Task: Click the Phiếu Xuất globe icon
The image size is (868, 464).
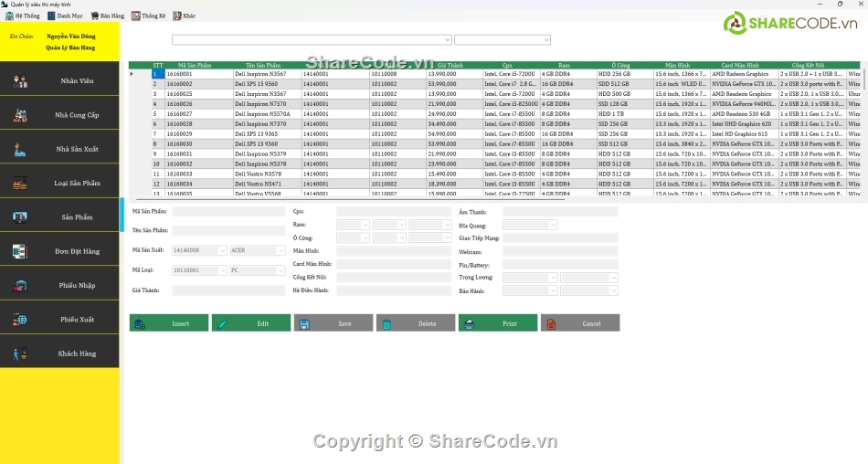Action: coord(20,320)
